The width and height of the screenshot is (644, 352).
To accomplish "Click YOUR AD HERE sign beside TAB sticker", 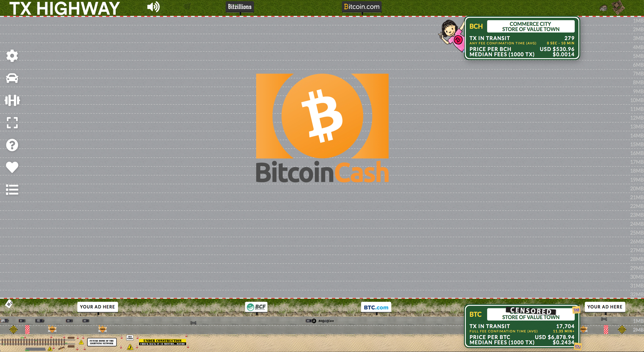I will tap(605, 307).
